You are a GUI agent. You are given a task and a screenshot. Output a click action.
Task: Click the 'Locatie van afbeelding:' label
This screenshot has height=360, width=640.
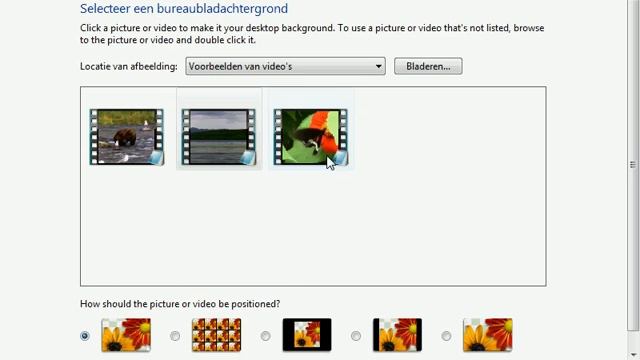click(x=129, y=67)
